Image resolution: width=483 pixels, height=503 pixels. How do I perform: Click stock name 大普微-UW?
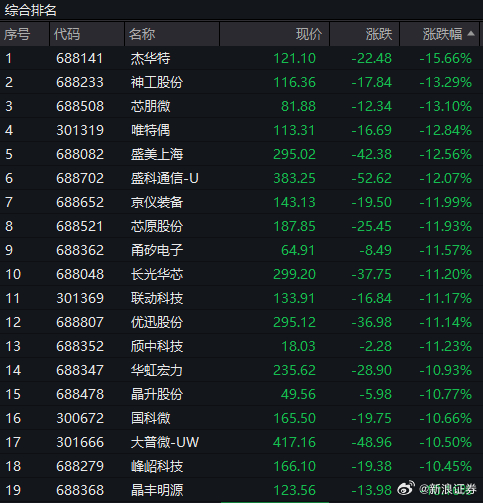pos(165,442)
